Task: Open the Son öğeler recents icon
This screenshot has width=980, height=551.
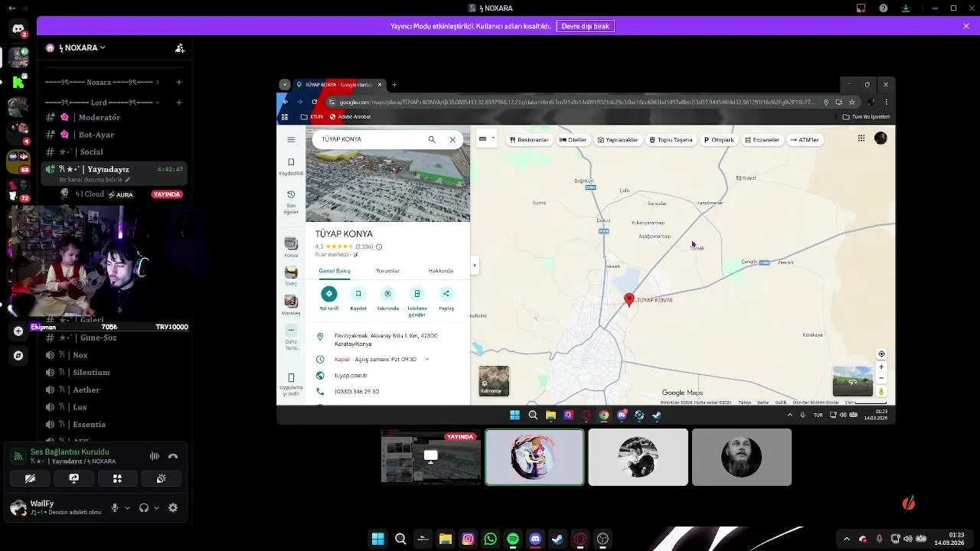Action: pos(291,201)
